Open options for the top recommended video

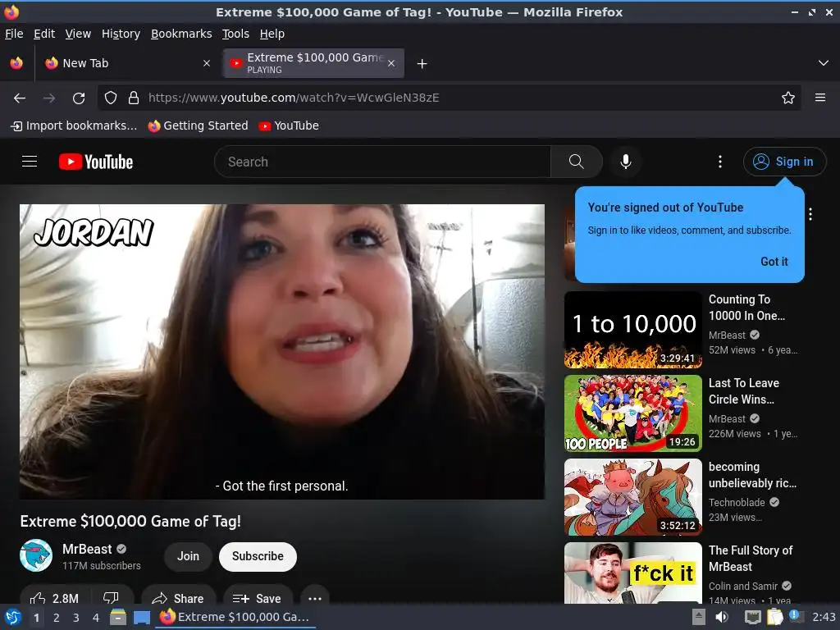coord(810,214)
